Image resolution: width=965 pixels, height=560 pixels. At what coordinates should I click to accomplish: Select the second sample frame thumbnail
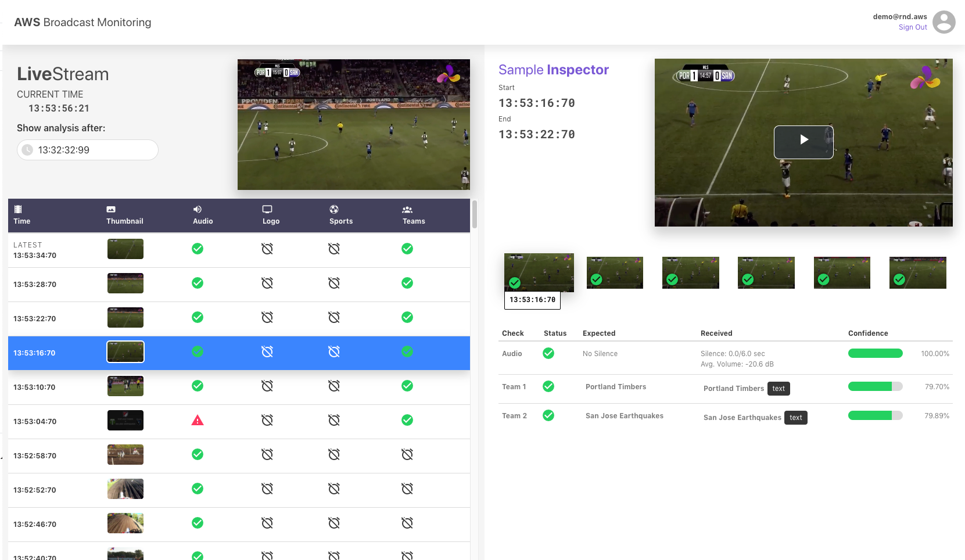click(x=615, y=272)
